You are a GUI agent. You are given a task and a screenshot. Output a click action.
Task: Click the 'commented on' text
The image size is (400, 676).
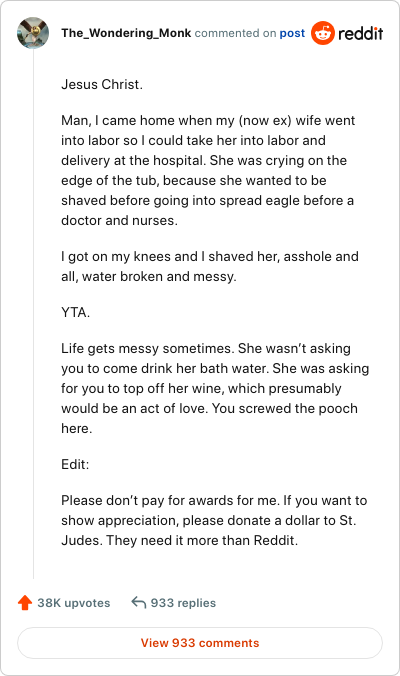click(235, 33)
